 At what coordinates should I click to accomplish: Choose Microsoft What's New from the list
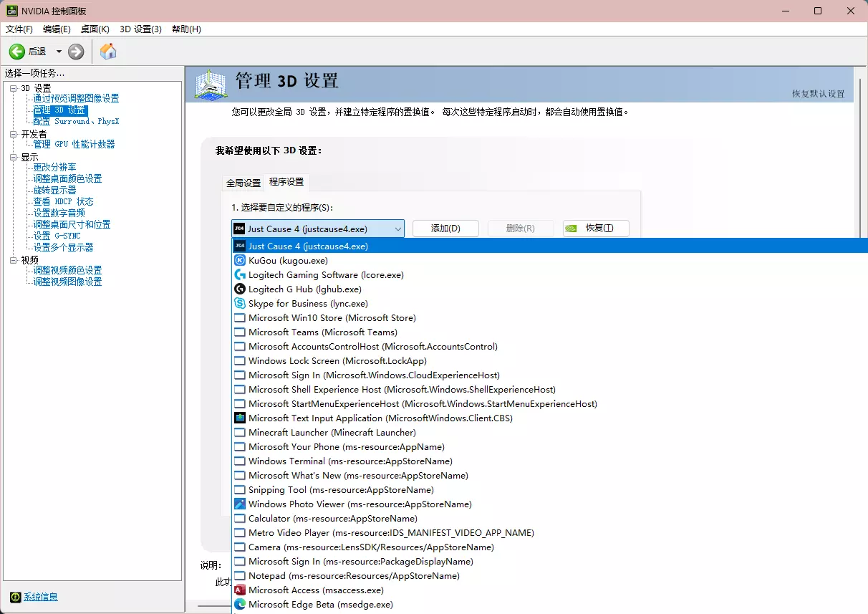click(550, 475)
